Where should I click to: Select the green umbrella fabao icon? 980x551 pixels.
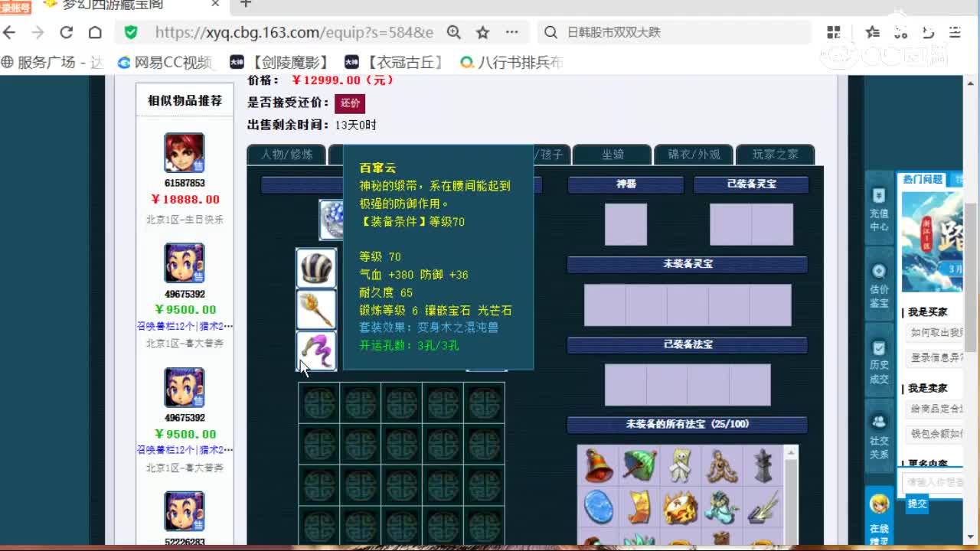(x=639, y=465)
